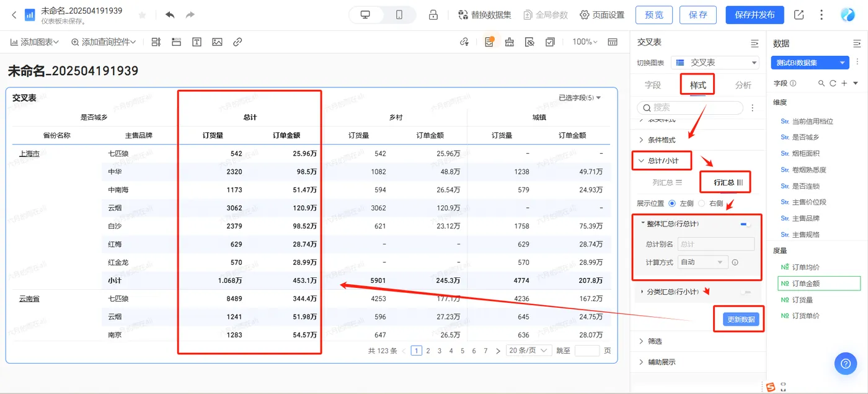The height and width of the screenshot is (394, 868).
Task: Open the 添加查询控件 dropdown
Action: (x=103, y=42)
